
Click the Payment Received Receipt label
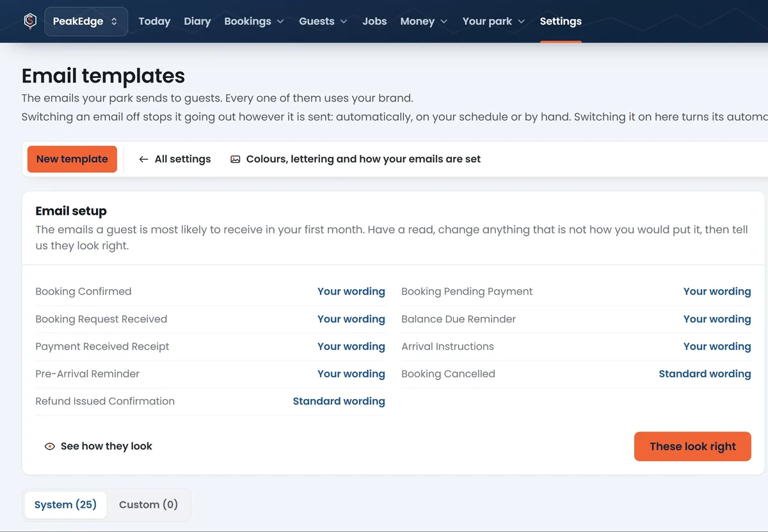[x=102, y=347]
